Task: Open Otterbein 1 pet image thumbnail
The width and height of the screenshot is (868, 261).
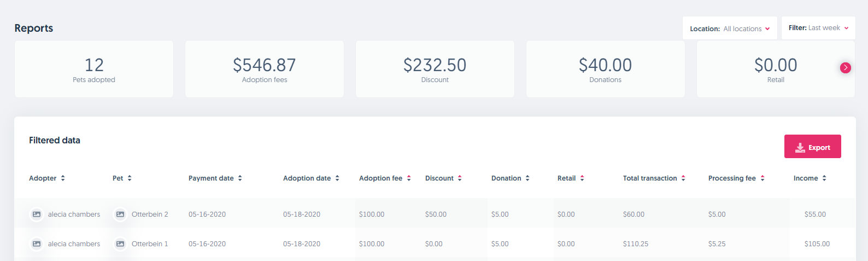Action: coord(120,244)
